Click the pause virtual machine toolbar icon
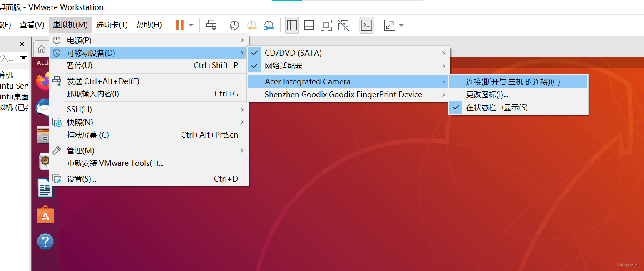The height and width of the screenshot is (271, 644). [x=179, y=25]
